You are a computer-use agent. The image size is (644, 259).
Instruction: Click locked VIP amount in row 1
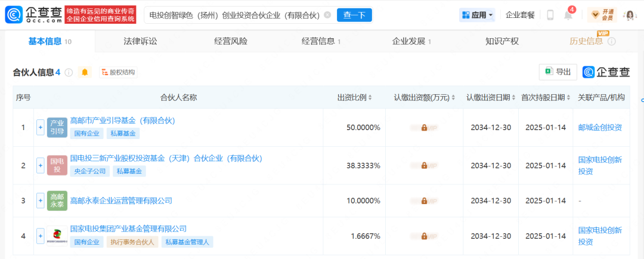click(x=423, y=127)
